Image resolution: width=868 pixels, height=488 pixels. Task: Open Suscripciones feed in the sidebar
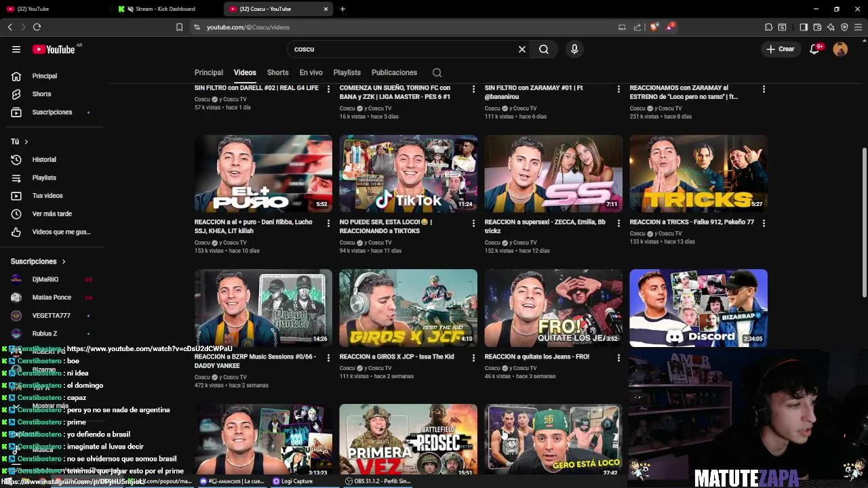point(52,112)
